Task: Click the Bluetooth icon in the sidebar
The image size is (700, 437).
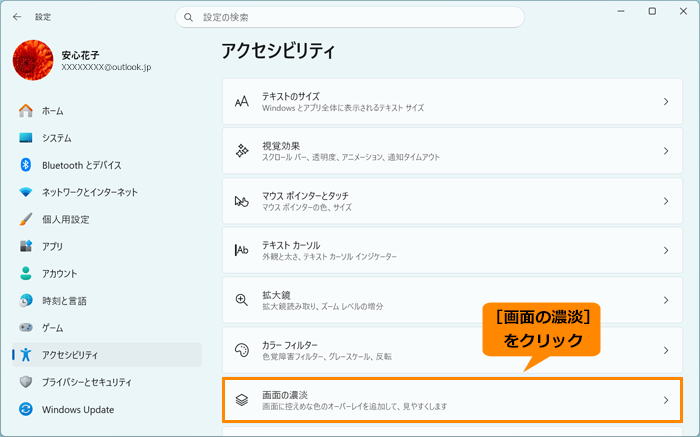Action: point(26,165)
